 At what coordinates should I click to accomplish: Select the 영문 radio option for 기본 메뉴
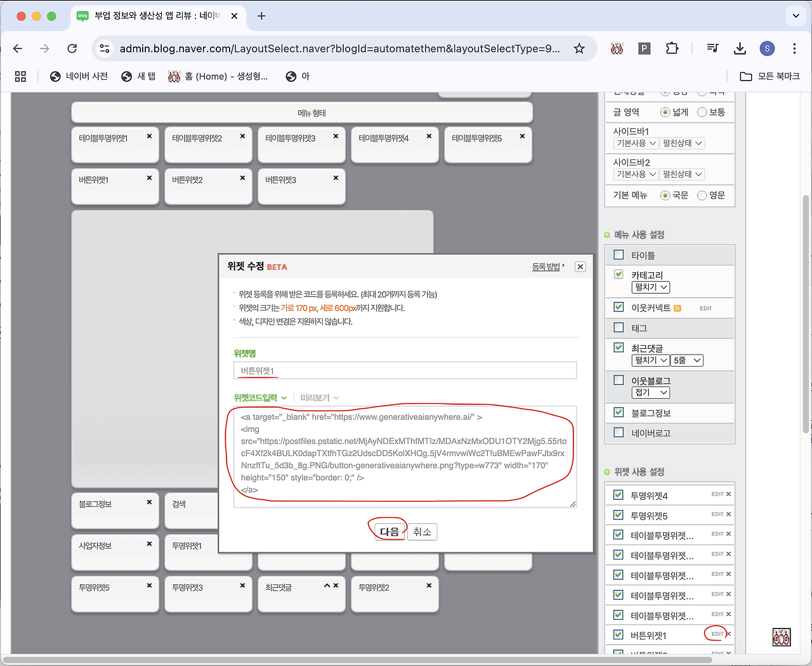[x=702, y=195]
